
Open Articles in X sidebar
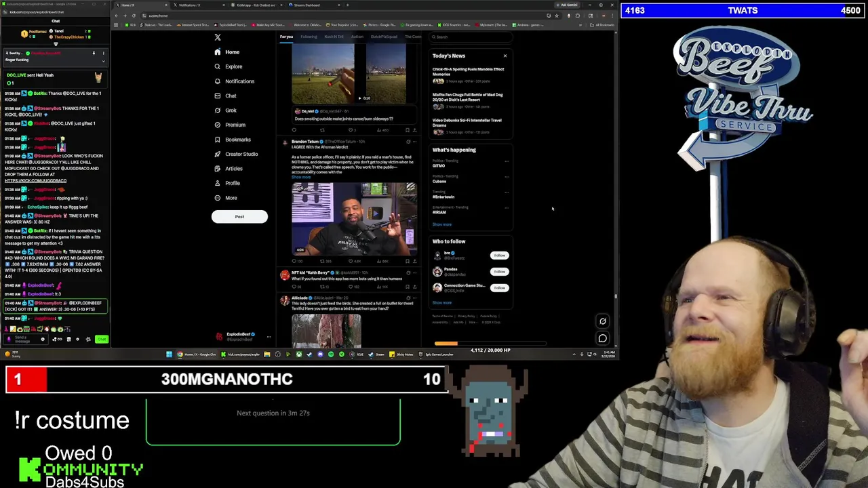tap(229, 169)
